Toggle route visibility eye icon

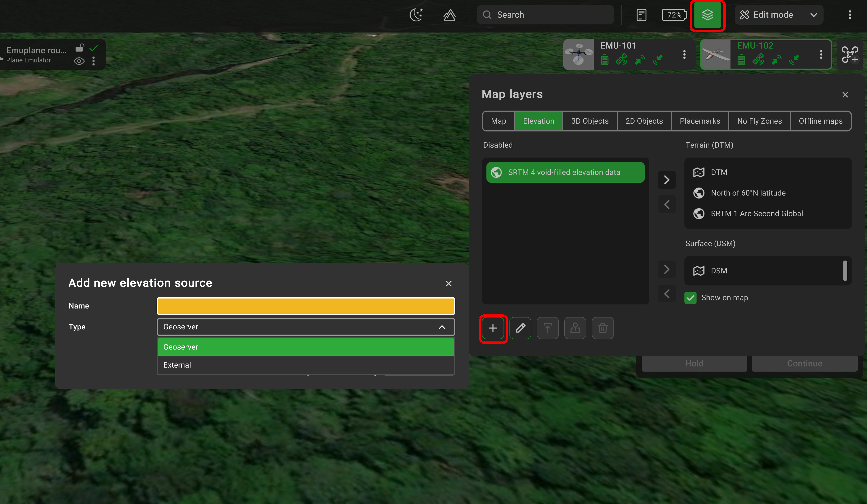79,61
